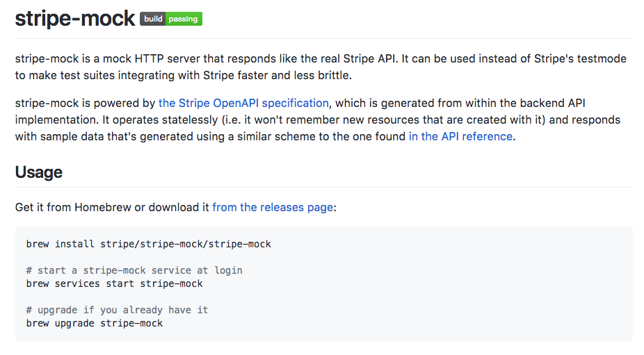Click the "# start a stripe-mock service" comment
The width and height of the screenshot is (644, 355).
click(x=134, y=270)
